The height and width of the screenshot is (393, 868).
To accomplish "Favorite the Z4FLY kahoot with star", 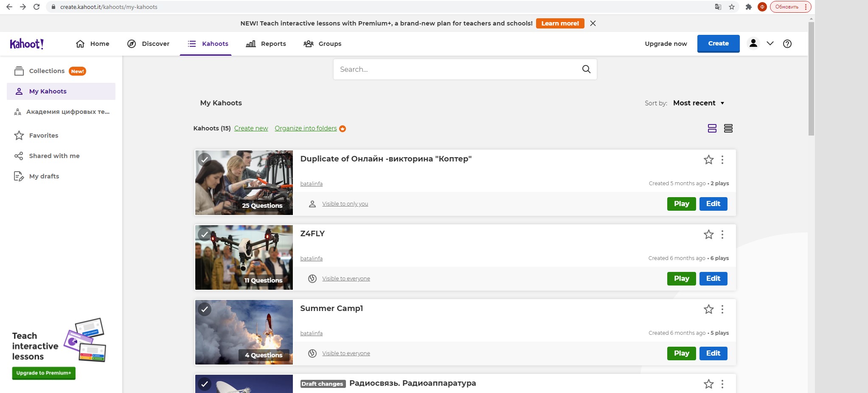I will [709, 235].
